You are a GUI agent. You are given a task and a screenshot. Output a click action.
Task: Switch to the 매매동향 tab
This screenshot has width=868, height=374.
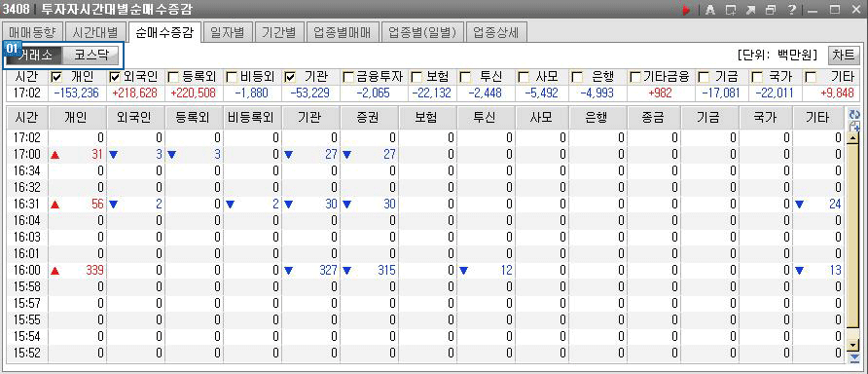[x=33, y=33]
